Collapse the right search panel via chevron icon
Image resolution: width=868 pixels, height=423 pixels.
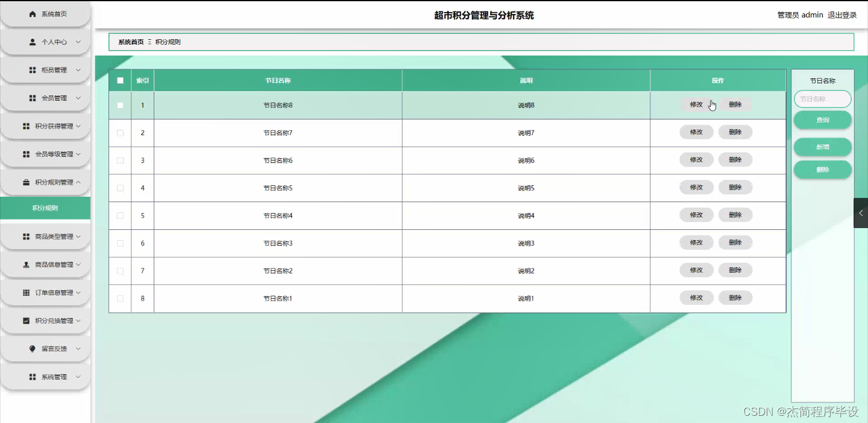coord(860,212)
